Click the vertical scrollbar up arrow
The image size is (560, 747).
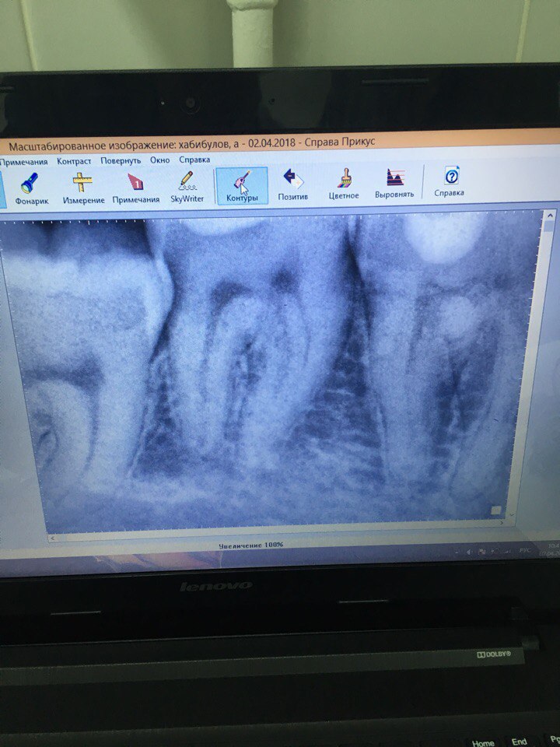click(x=551, y=215)
